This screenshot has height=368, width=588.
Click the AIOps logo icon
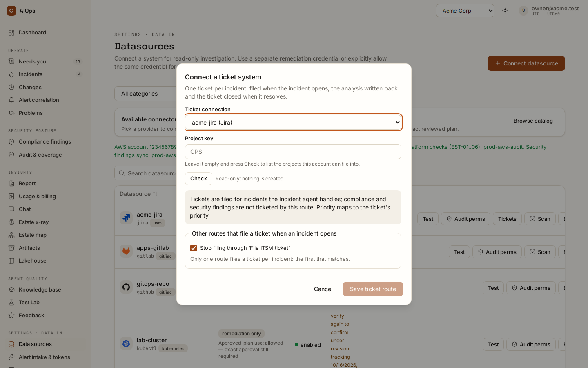(x=11, y=11)
